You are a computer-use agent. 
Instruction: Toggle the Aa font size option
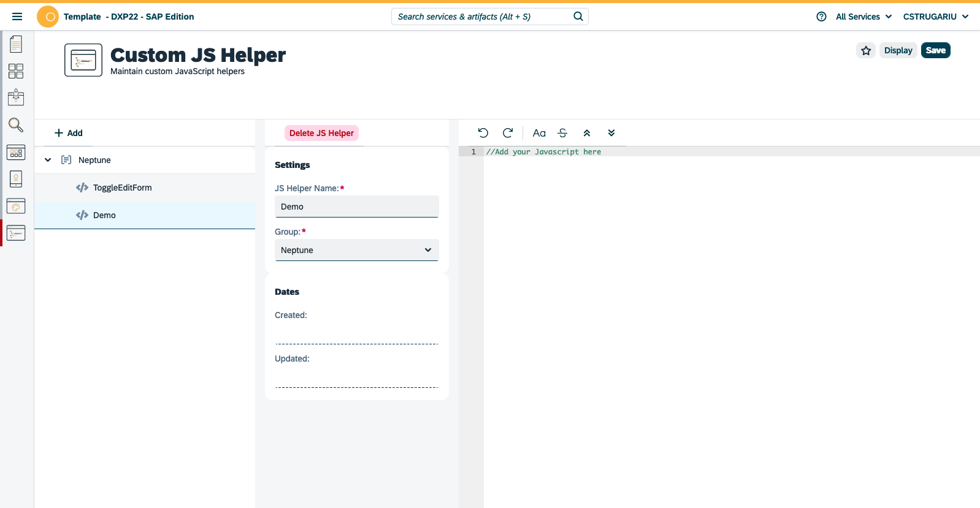coord(539,133)
